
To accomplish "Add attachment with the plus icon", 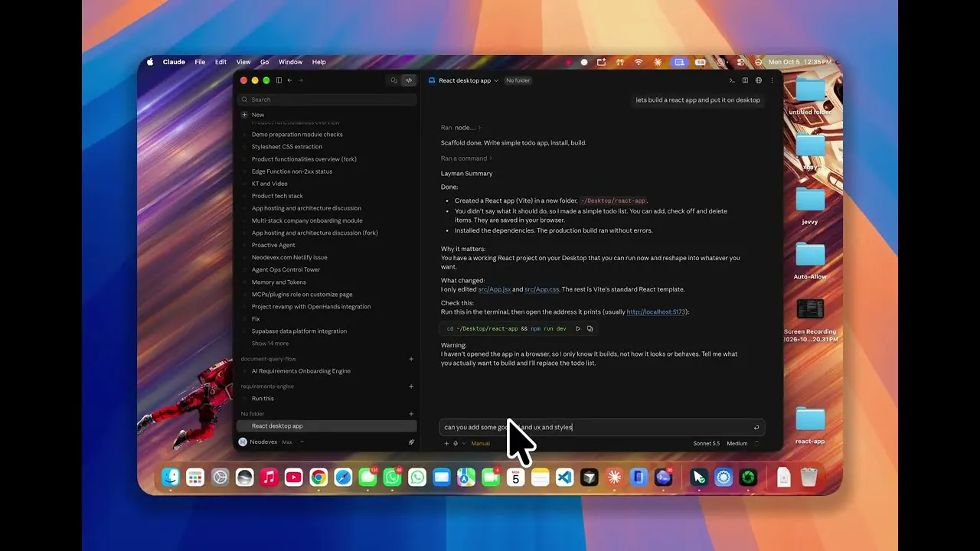I will (446, 443).
